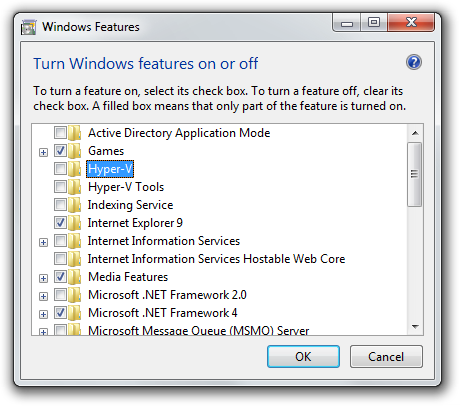Enable Microsoft .NET Framework 2.0 checkbox

click(x=60, y=295)
